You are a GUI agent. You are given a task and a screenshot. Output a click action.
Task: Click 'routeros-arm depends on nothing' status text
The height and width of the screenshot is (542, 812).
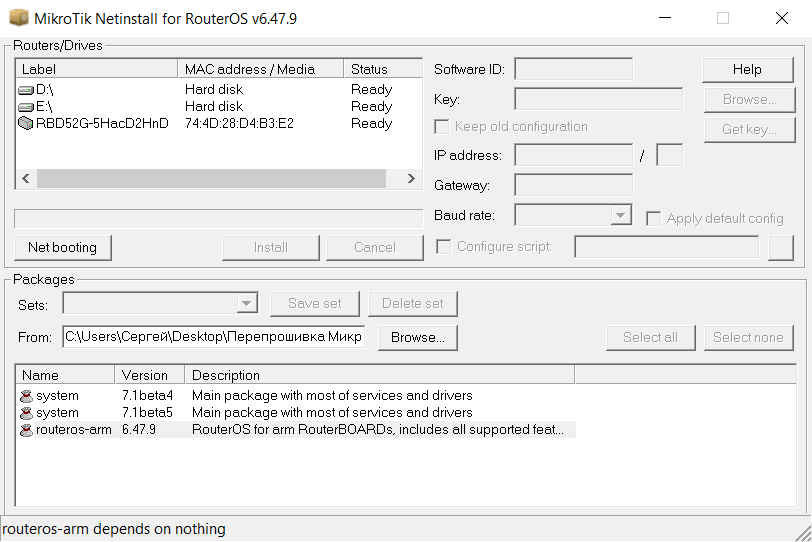[x=114, y=529]
